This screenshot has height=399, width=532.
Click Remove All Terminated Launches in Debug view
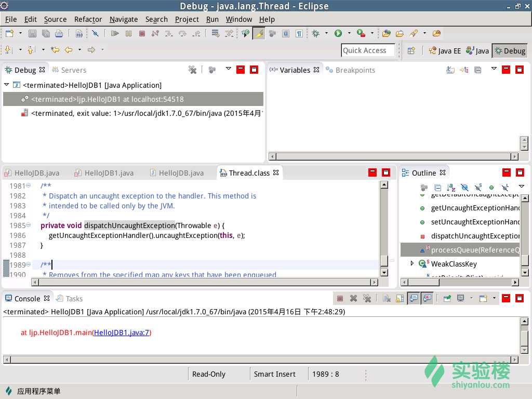(192, 70)
